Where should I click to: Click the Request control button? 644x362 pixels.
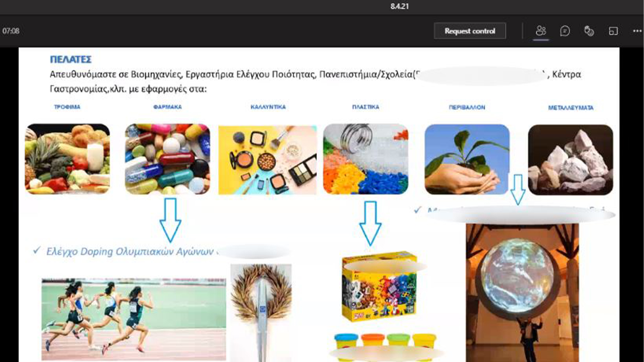point(470,31)
